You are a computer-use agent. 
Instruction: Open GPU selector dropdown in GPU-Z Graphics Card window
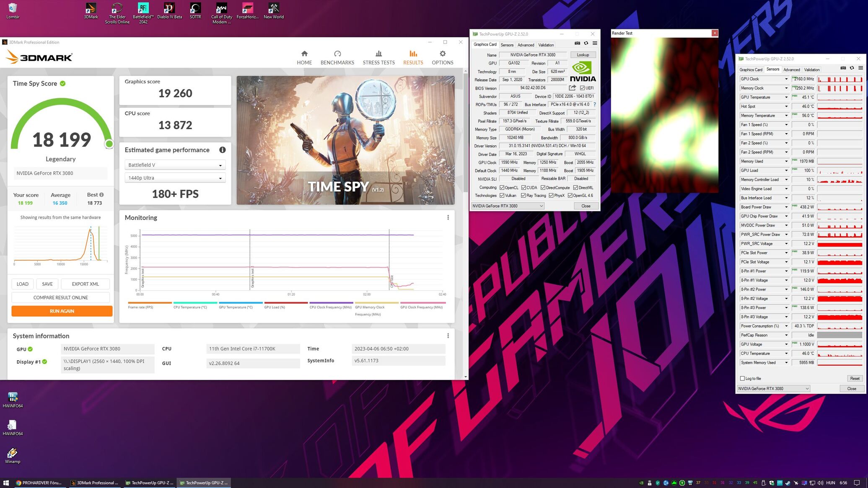click(x=508, y=206)
